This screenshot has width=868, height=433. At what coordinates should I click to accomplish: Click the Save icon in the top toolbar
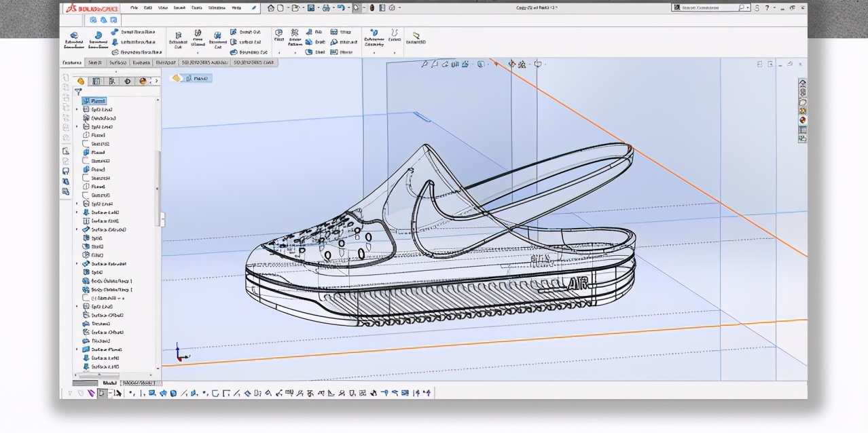click(x=311, y=8)
